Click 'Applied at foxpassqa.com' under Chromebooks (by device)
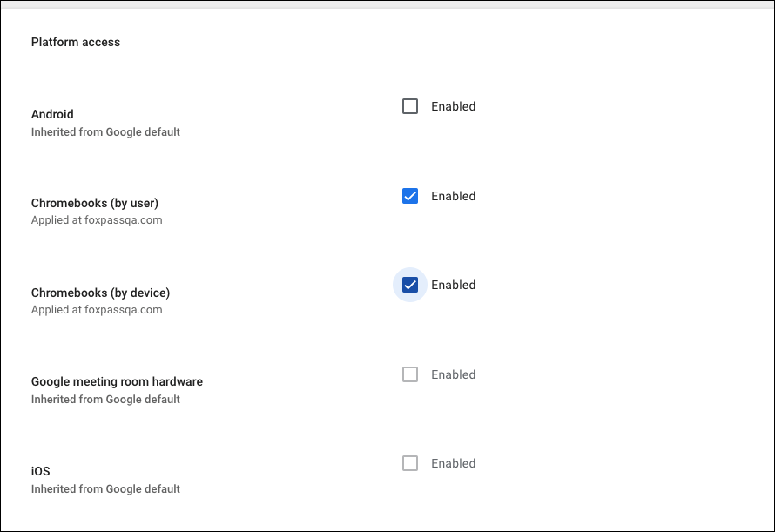Screen dimensions: 775x532 tap(97, 309)
